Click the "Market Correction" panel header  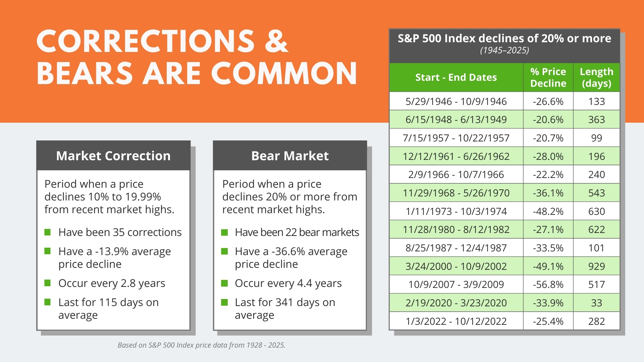(x=113, y=156)
